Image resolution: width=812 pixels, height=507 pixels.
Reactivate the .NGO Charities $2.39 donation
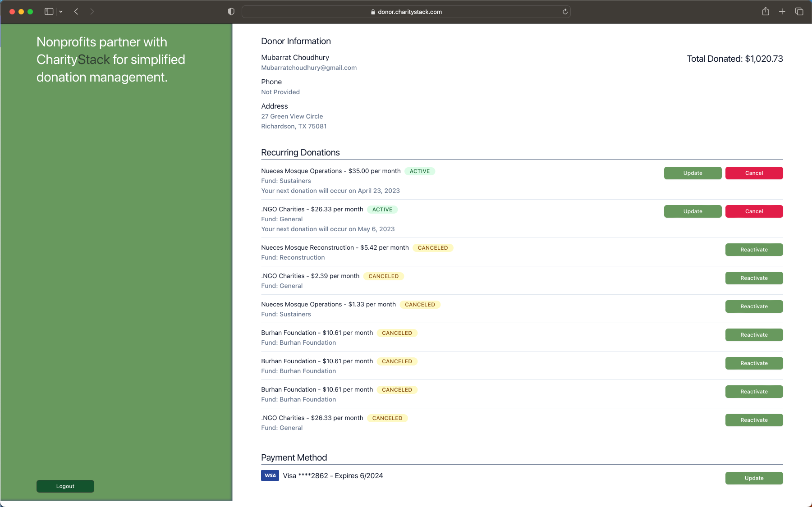coord(754,278)
